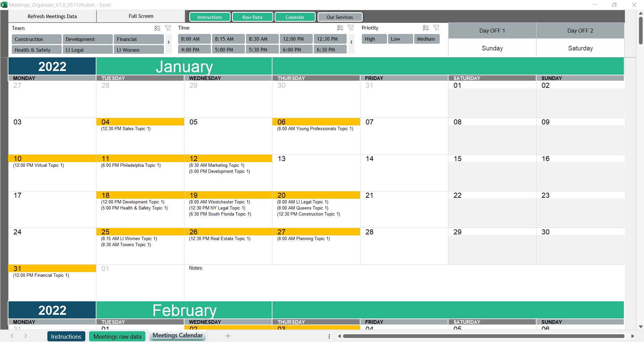
Task: Click the 2022 year cell above January
Action: click(x=52, y=66)
